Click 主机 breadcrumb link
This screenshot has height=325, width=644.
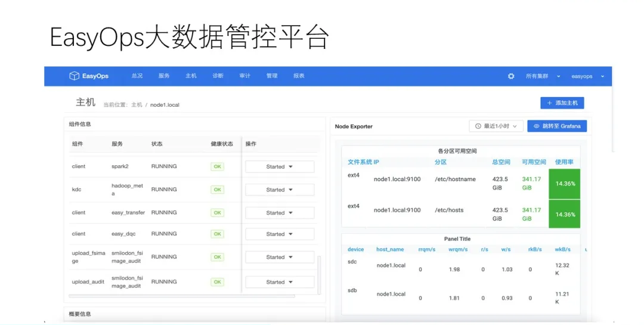coord(137,105)
